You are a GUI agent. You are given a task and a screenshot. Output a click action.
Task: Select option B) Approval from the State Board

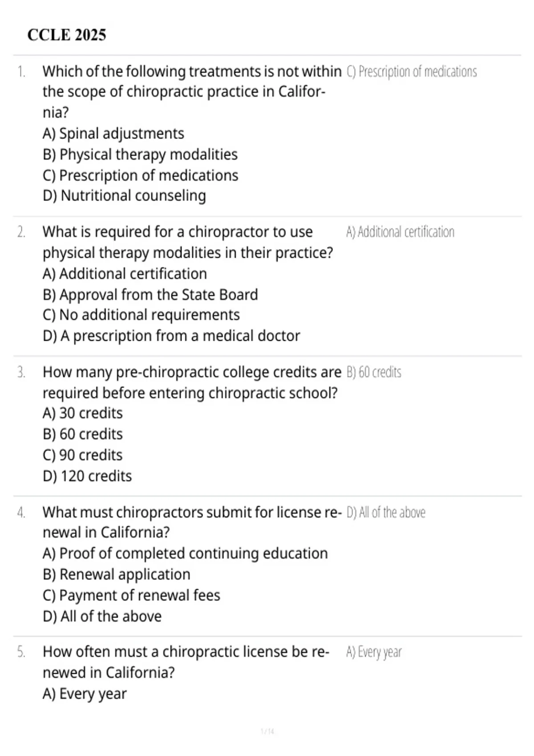tap(150, 294)
